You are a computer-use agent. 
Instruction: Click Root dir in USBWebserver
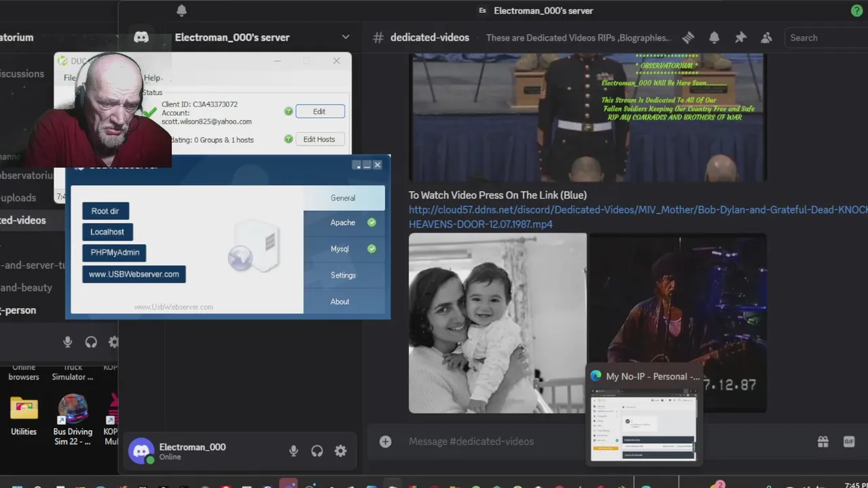(x=105, y=211)
